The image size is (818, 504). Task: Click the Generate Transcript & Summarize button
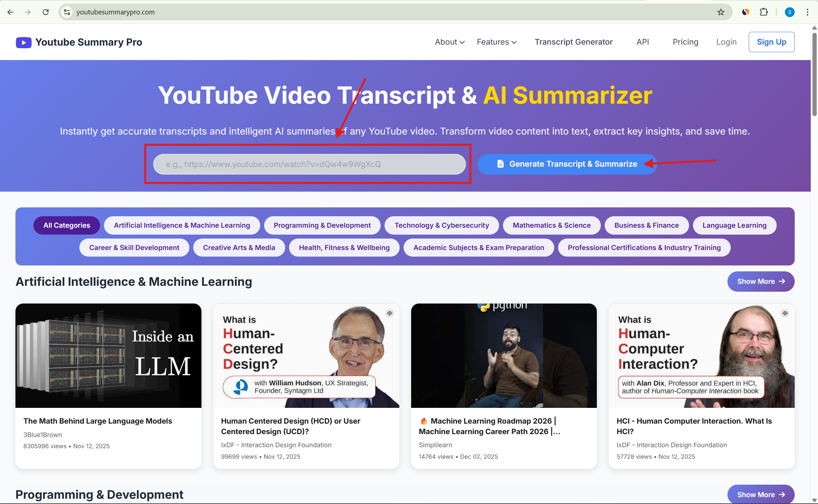567,164
